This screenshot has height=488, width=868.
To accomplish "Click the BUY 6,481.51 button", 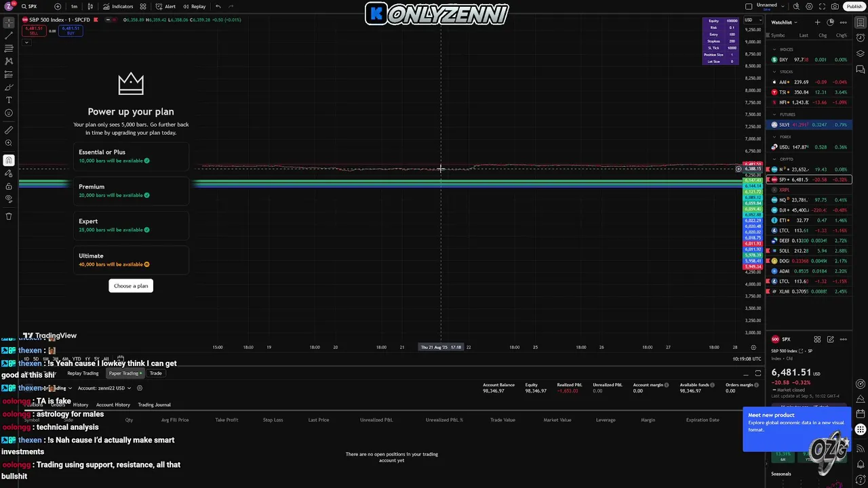I will tap(70, 30).
